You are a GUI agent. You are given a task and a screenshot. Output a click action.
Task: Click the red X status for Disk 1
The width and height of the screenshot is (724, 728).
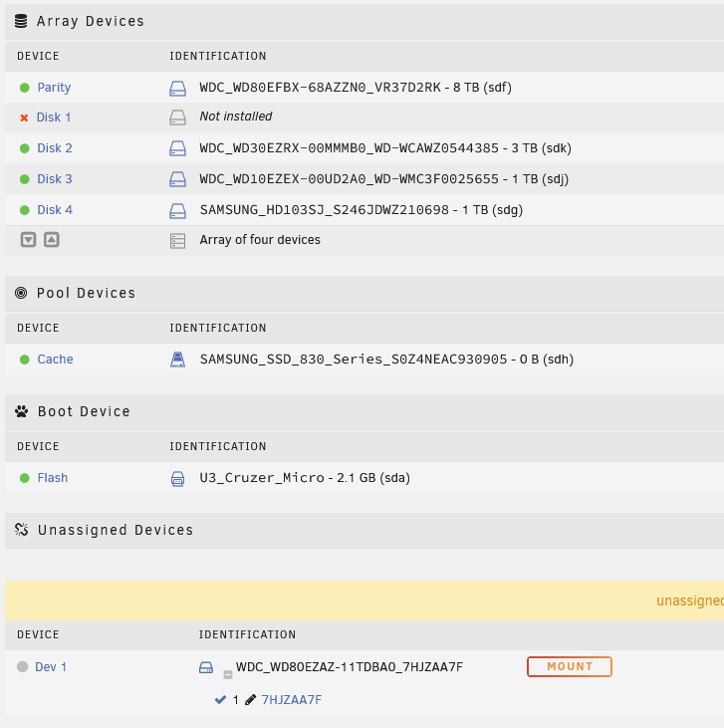[x=24, y=118]
